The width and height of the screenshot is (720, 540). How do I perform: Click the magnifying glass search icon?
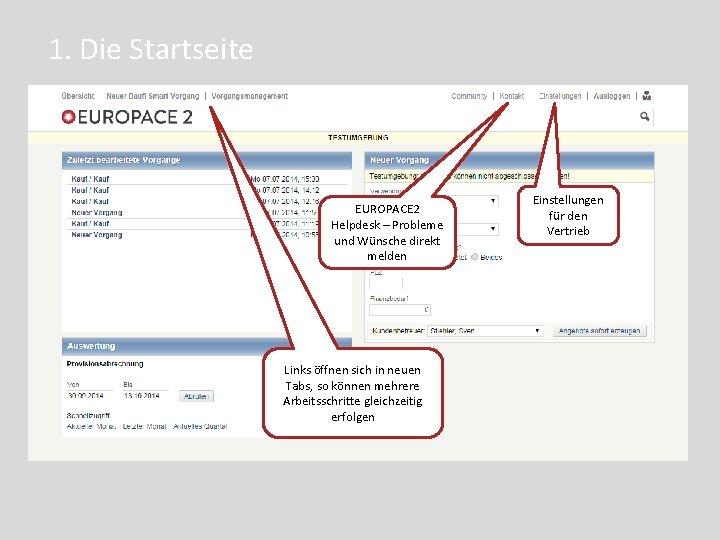pyautogui.click(x=645, y=117)
